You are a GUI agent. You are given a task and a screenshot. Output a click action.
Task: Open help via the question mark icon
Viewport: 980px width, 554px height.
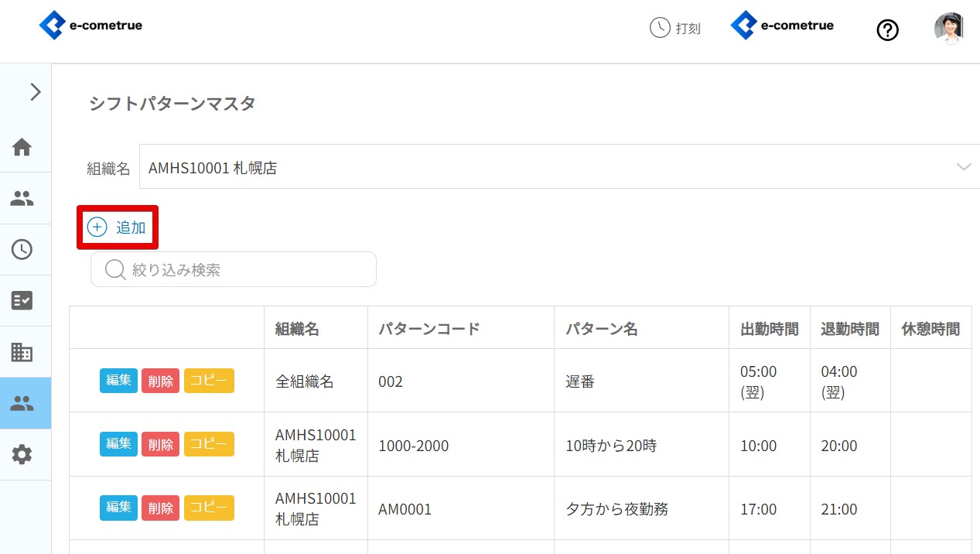887,30
